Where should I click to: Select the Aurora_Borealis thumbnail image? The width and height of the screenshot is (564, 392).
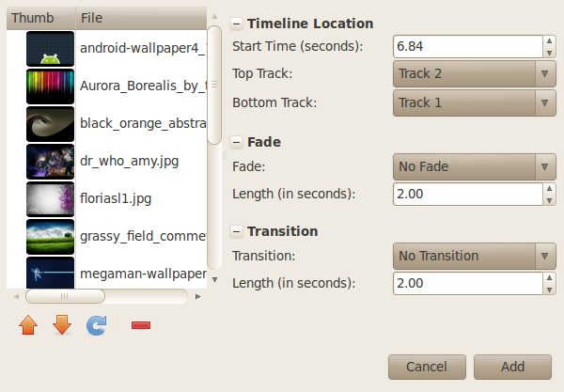[x=50, y=86]
